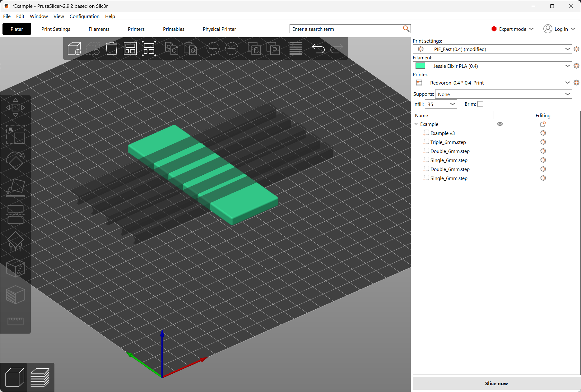Click the Log in link
Viewport: 581px width, 392px height.
[561, 29]
